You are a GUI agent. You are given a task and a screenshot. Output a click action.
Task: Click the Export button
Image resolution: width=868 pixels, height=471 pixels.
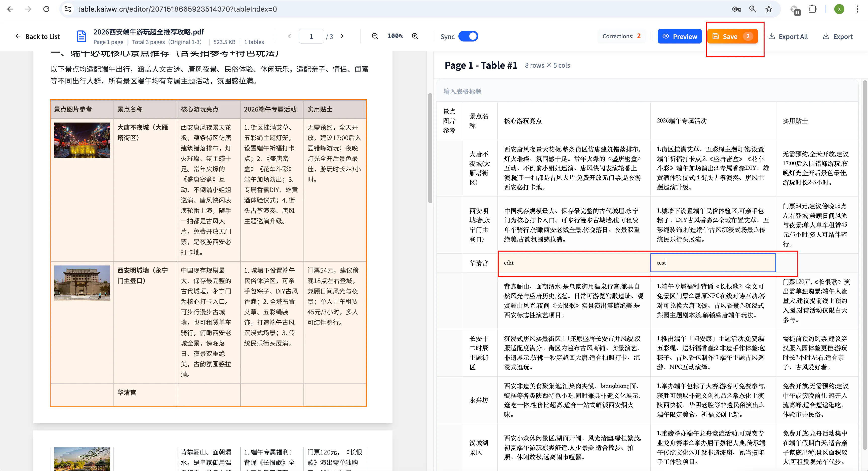838,36
